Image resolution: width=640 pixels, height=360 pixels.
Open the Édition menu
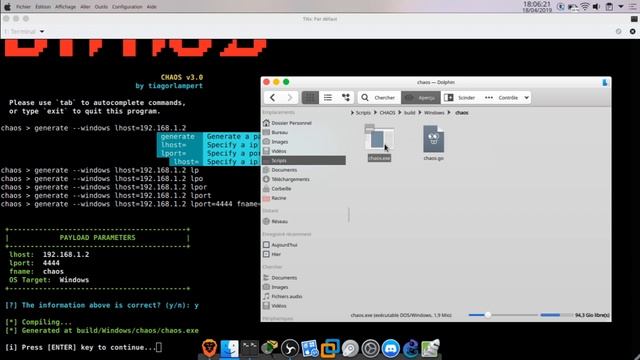click(43, 7)
